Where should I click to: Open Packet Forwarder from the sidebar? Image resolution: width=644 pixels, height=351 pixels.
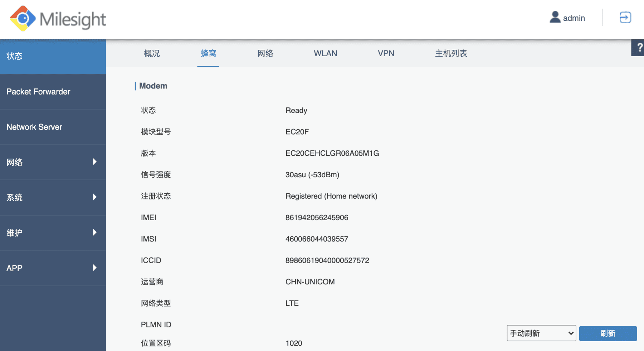point(38,92)
